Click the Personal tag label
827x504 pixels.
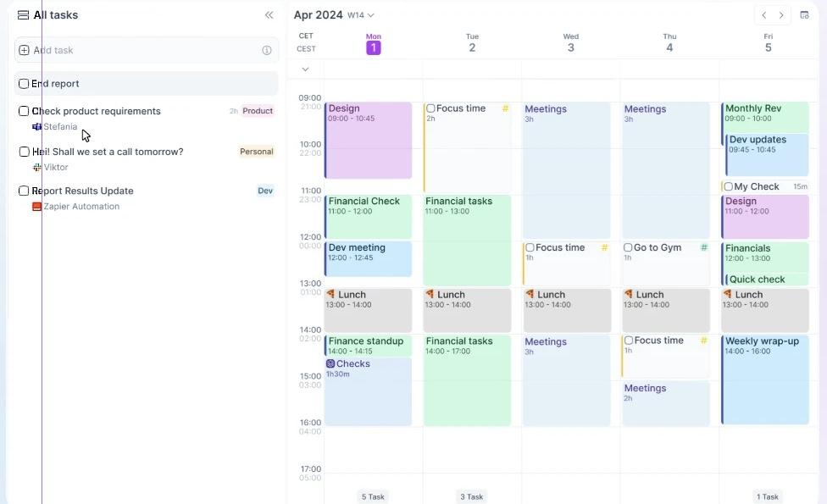tap(257, 152)
